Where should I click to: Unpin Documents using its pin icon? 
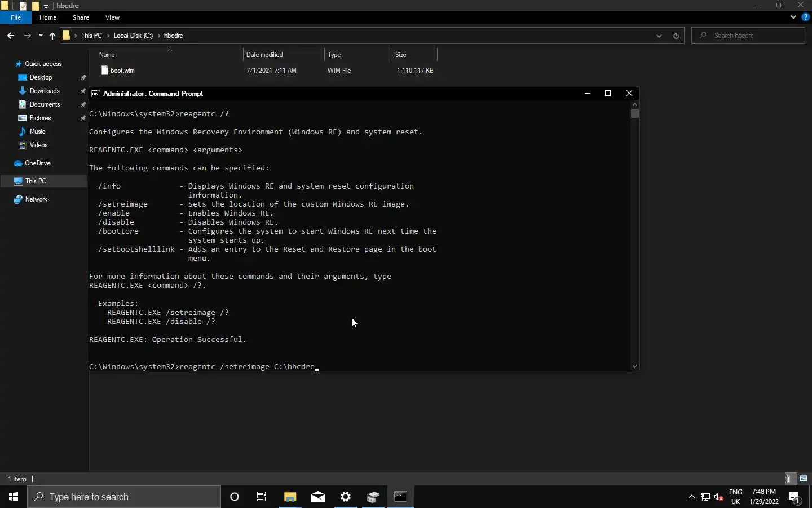[83, 104]
